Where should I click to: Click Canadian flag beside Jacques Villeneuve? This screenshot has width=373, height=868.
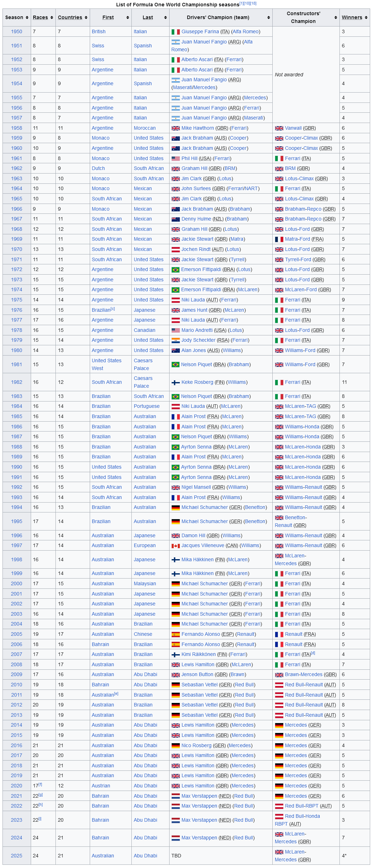pyautogui.click(x=176, y=546)
